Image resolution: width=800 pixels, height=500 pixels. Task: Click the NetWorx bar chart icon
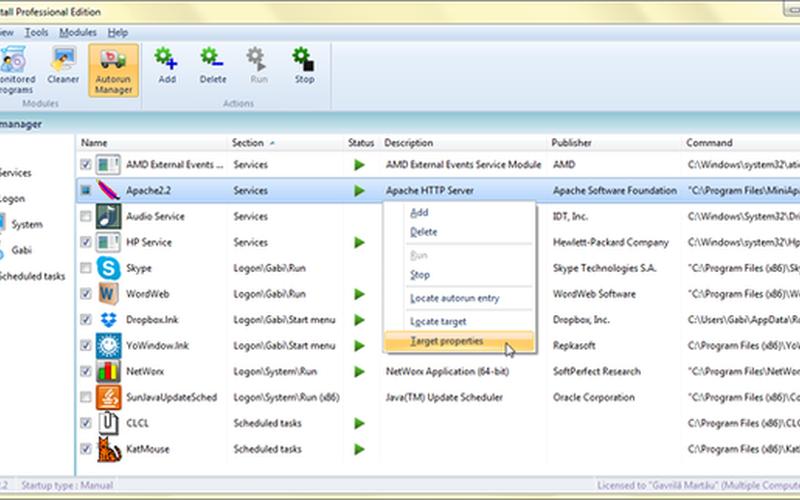pyautogui.click(x=108, y=371)
